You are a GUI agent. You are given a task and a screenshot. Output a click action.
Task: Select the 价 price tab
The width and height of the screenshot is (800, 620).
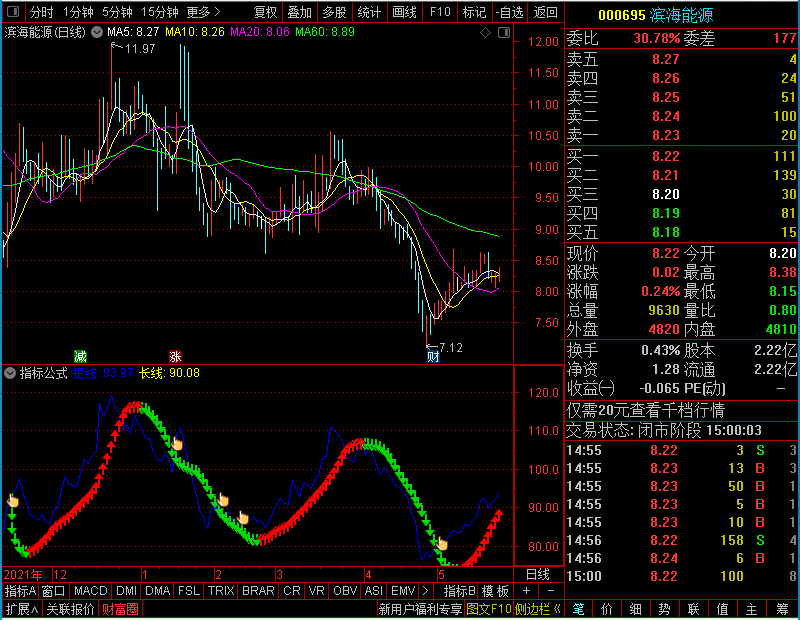pos(607,609)
